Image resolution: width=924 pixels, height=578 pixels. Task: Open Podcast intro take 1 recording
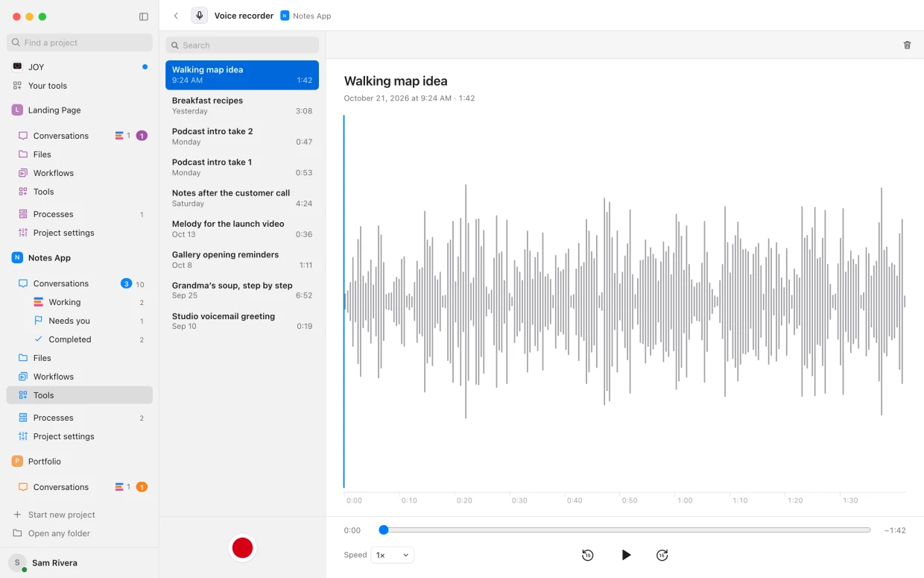(x=242, y=167)
